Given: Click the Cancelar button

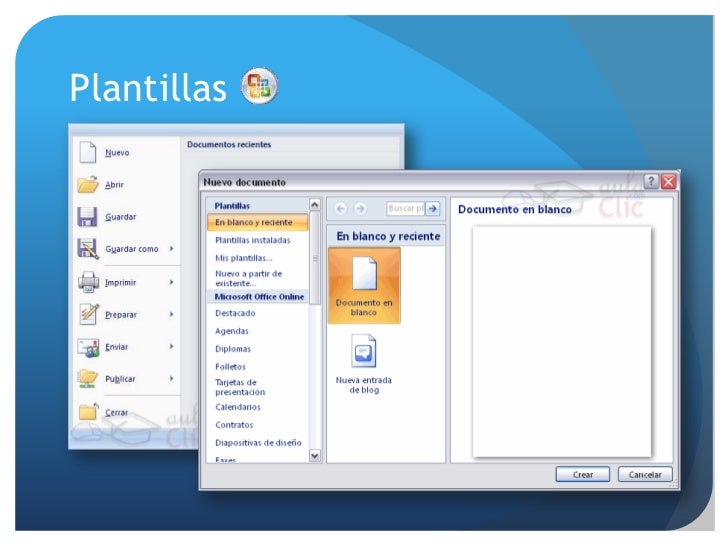Looking at the screenshot, I should 645,474.
